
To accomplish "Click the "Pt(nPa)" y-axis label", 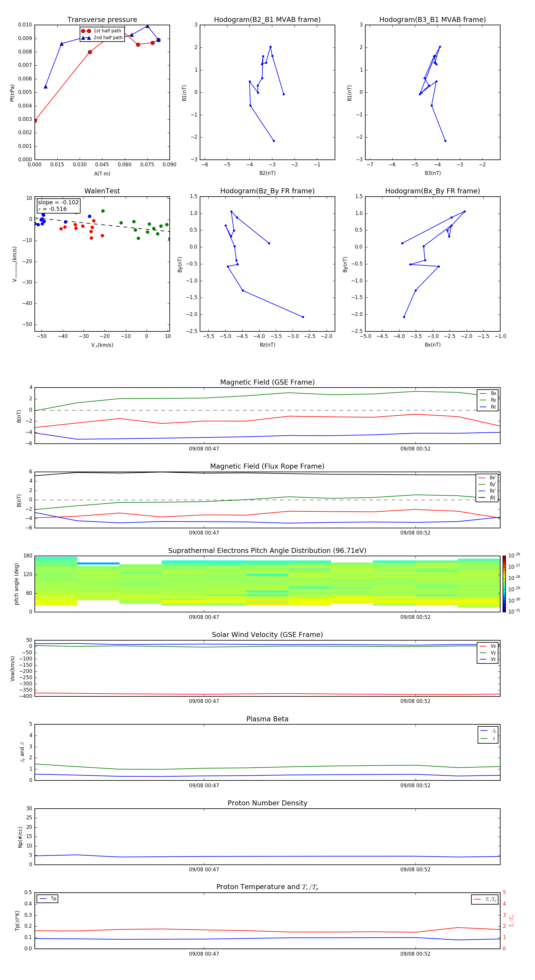I will click(x=12, y=93).
